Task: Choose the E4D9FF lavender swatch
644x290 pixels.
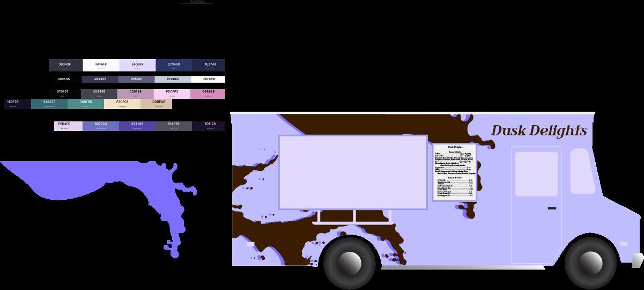Action: [x=137, y=66]
